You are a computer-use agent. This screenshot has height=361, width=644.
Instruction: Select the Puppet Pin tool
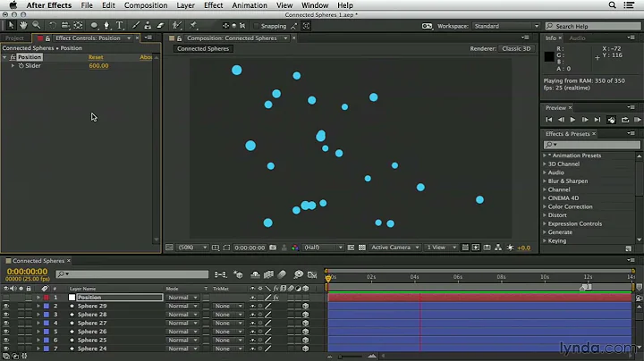[x=193, y=25]
